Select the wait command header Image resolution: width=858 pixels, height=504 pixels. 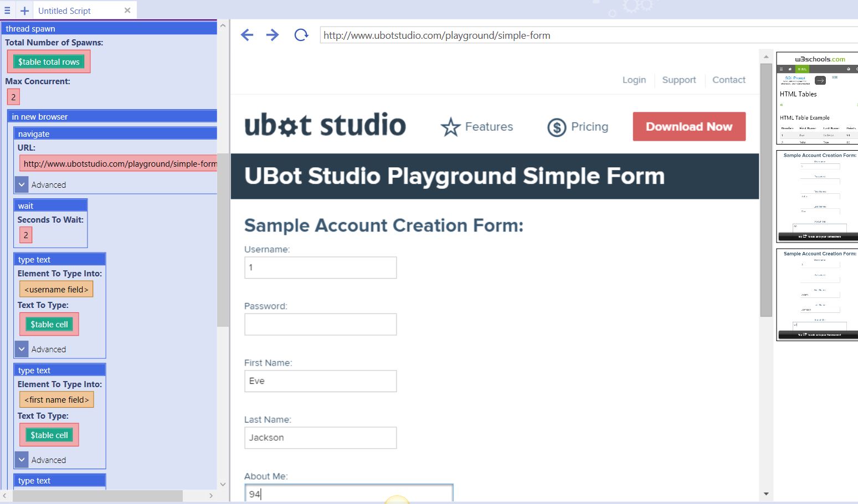50,205
